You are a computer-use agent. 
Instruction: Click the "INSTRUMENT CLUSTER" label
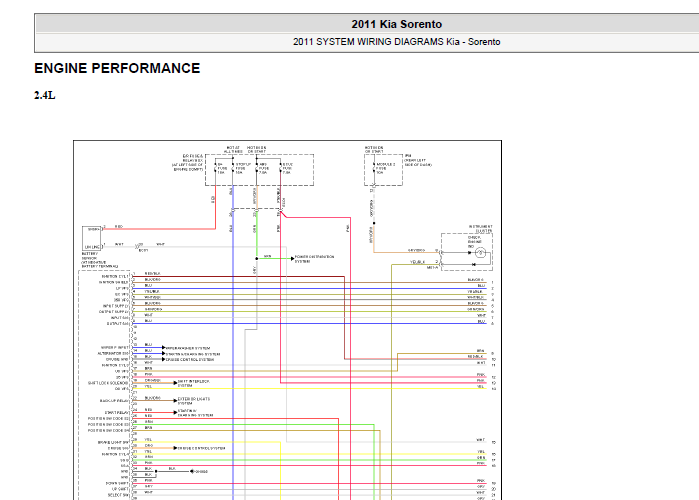481,229
